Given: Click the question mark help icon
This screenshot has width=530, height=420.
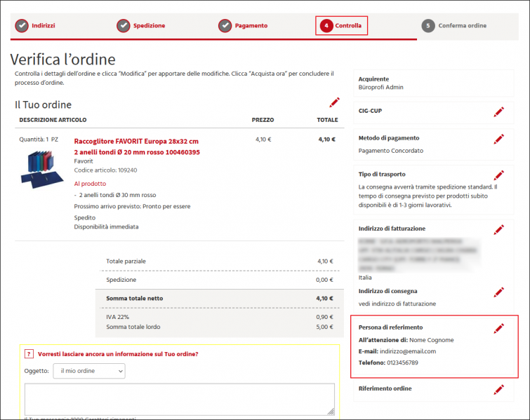Looking at the screenshot, I should click(x=29, y=354).
